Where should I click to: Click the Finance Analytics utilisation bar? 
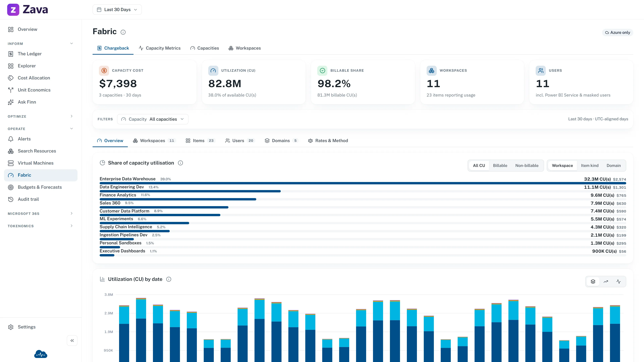click(178, 199)
